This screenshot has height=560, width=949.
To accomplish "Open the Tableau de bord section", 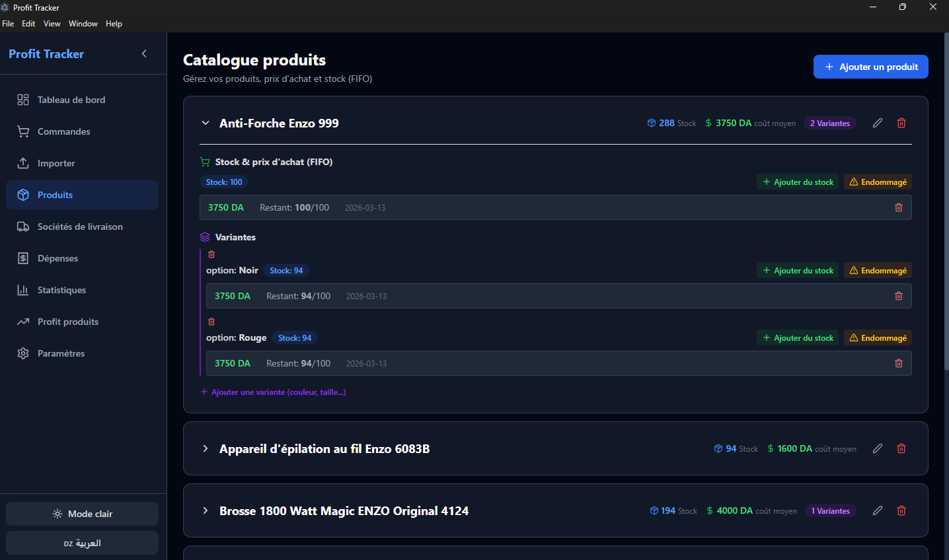I will pyautogui.click(x=71, y=99).
